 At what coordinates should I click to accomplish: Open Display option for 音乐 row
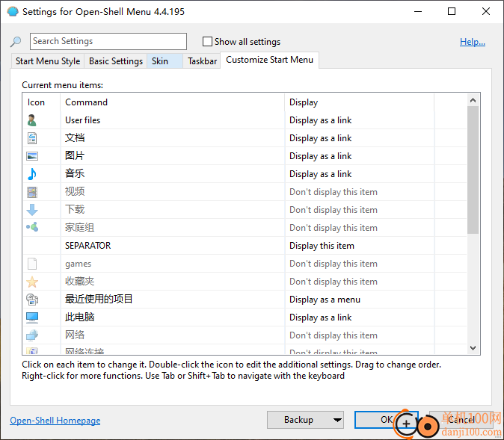pos(321,174)
